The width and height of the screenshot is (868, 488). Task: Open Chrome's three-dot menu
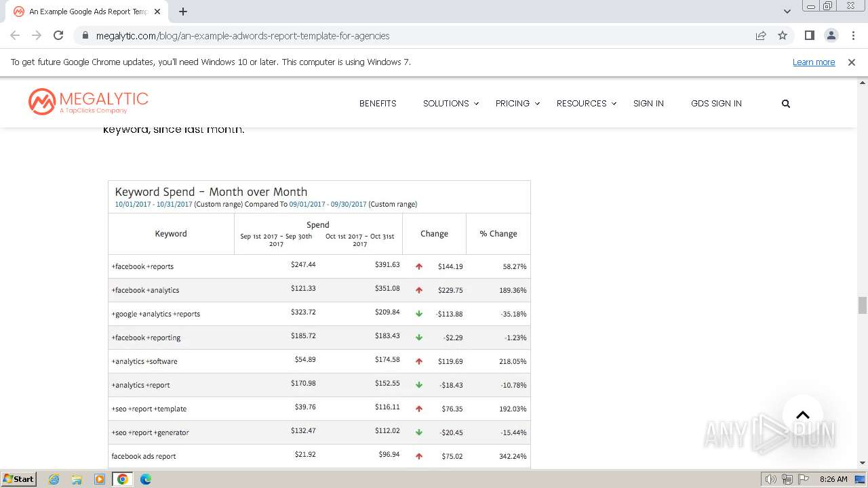pos(853,35)
